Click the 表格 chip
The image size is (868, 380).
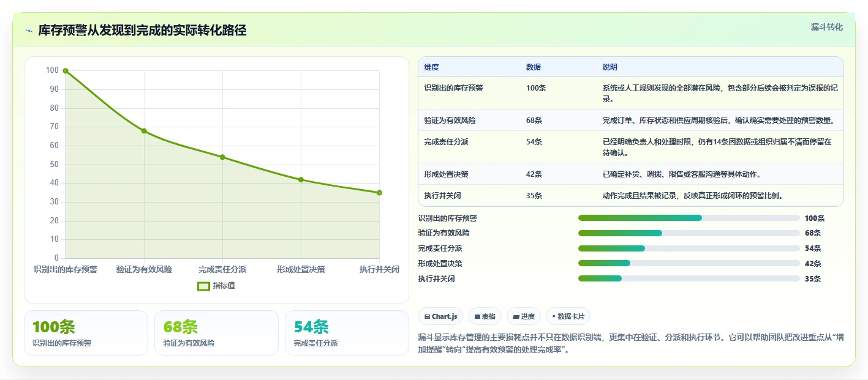[485, 316]
